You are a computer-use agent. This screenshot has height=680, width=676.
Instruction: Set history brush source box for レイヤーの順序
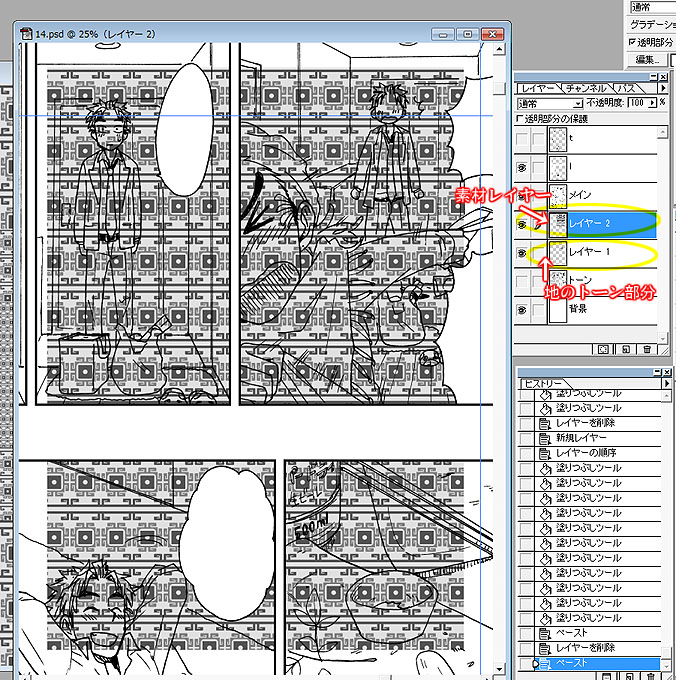[x=526, y=454]
